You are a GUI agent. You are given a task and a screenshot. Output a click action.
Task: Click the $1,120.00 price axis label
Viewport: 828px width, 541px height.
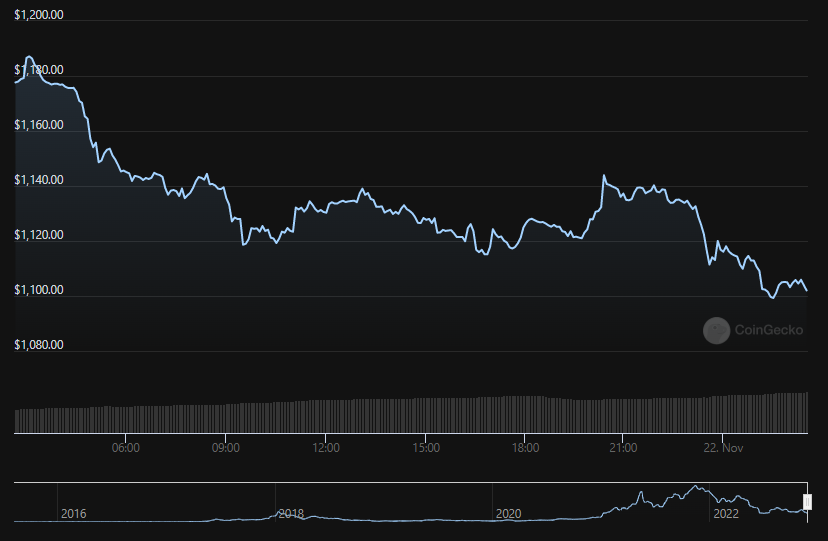click(39, 235)
